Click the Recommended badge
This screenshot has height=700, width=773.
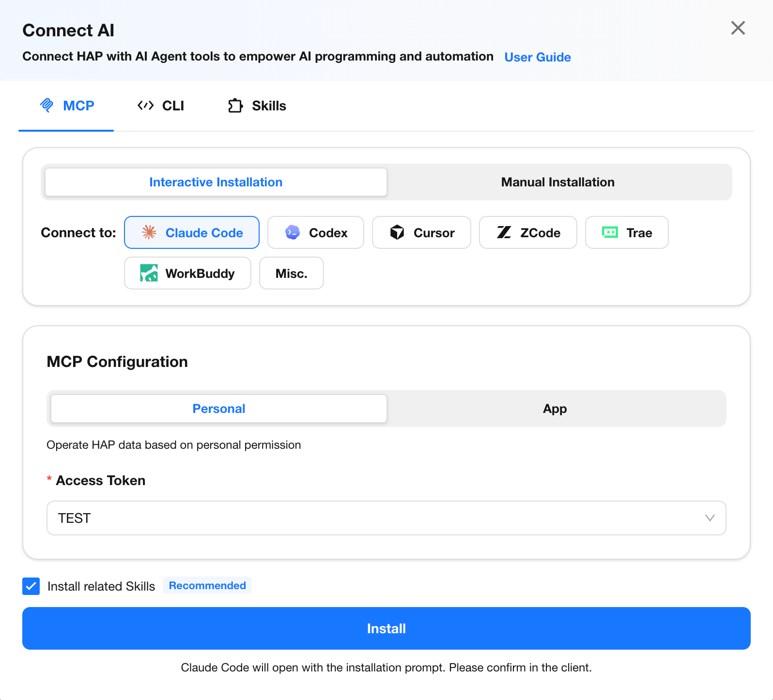(x=207, y=586)
